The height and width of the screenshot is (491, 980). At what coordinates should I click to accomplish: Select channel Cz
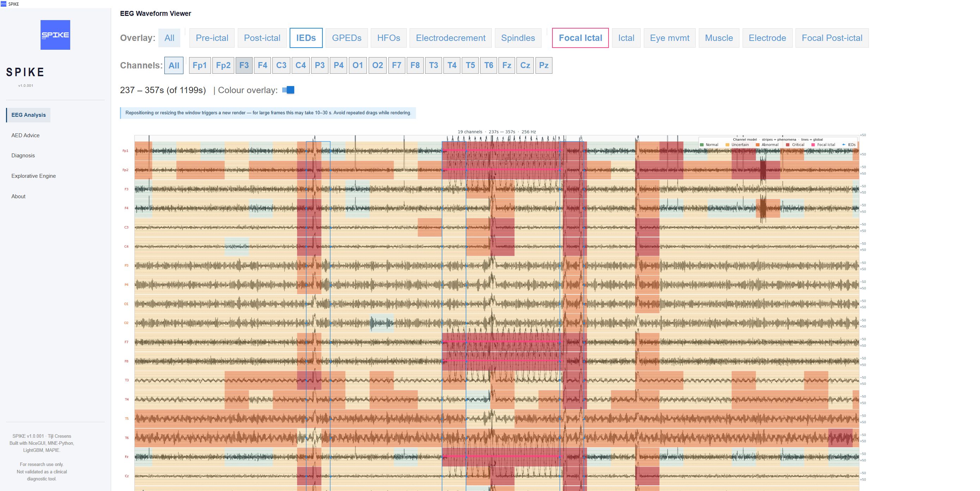pos(525,65)
